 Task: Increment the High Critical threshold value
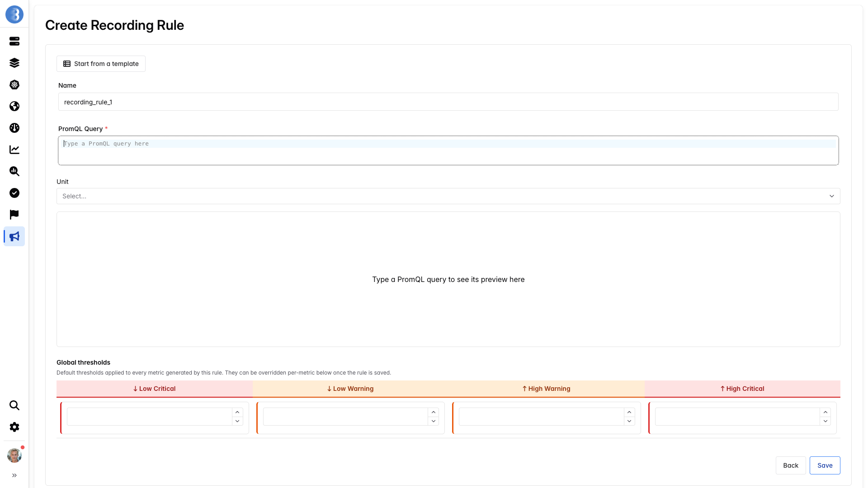826,413
